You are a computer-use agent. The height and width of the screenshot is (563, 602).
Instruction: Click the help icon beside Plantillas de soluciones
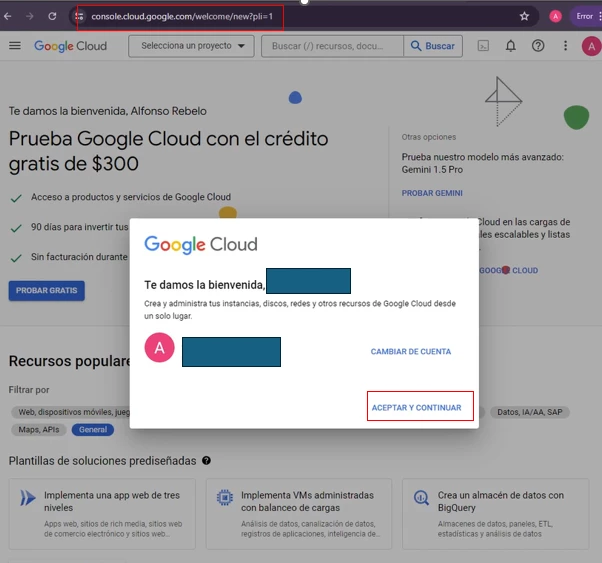point(206,460)
